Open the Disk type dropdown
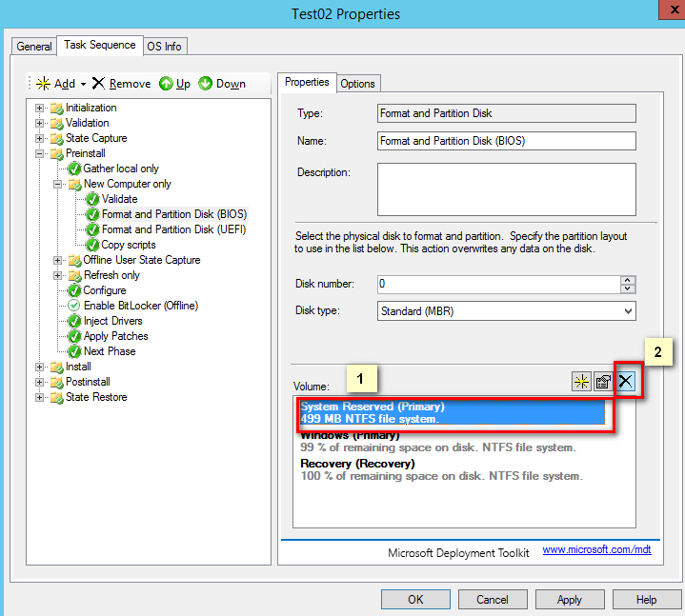The width and height of the screenshot is (685, 616). 627,311
